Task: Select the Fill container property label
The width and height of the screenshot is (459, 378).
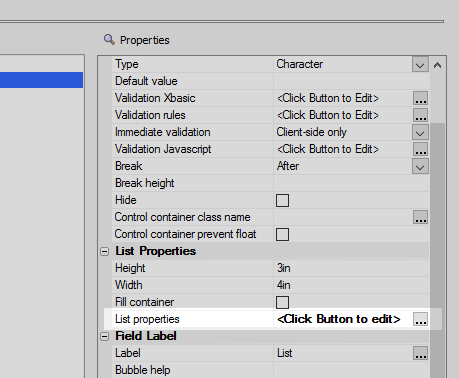Action: click(144, 302)
